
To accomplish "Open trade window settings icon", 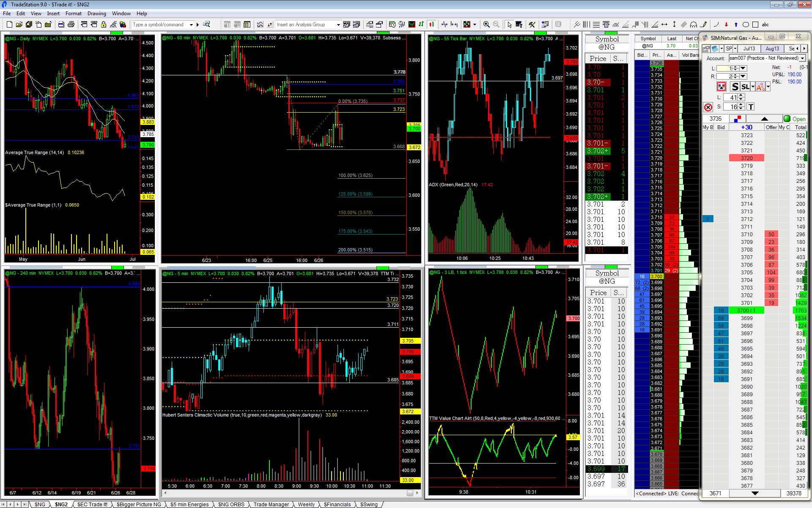I will tap(706, 49).
